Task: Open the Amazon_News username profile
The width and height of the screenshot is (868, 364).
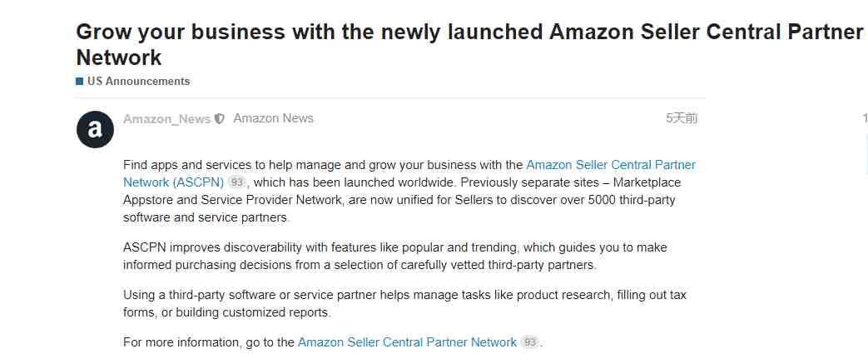Action: click(x=166, y=118)
